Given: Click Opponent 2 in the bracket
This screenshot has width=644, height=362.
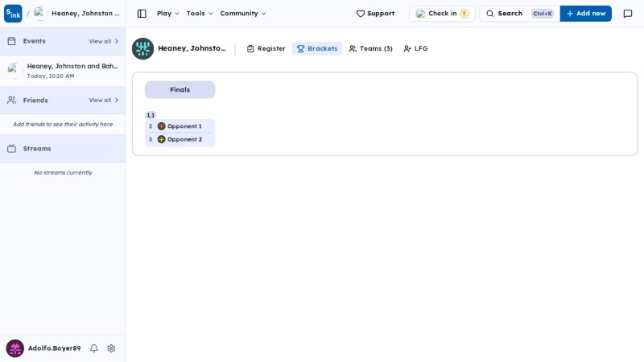Looking at the screenshot, I should [x=180, y=139].
